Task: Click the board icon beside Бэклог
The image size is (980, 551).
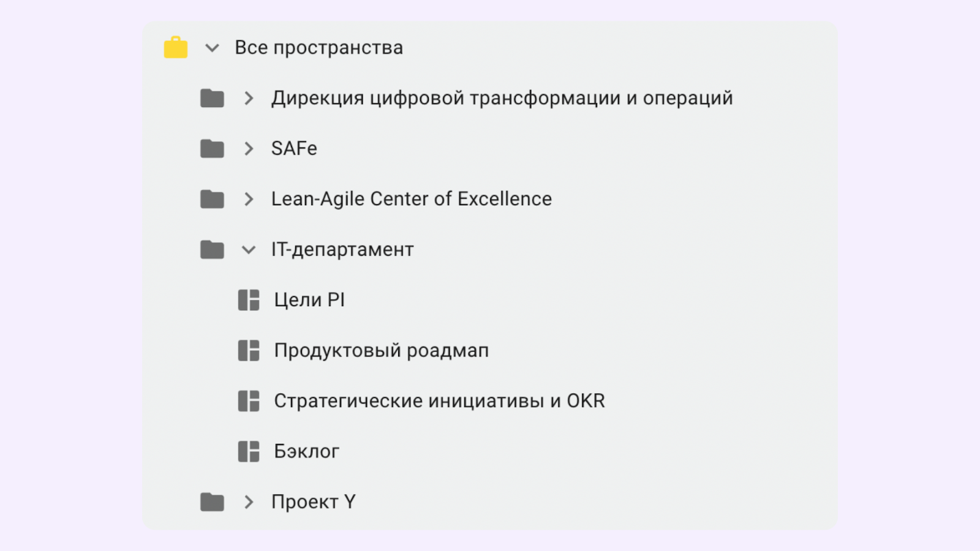Action: [x=248, y=451]
